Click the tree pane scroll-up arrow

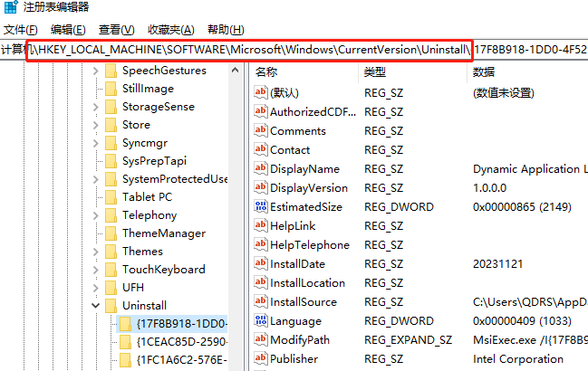tap(236, 71)
